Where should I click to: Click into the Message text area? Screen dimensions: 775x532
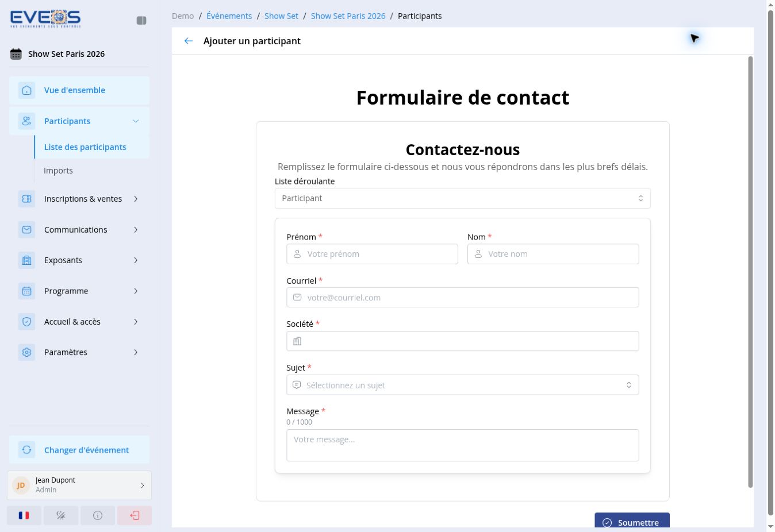click(x=463, y=445)
